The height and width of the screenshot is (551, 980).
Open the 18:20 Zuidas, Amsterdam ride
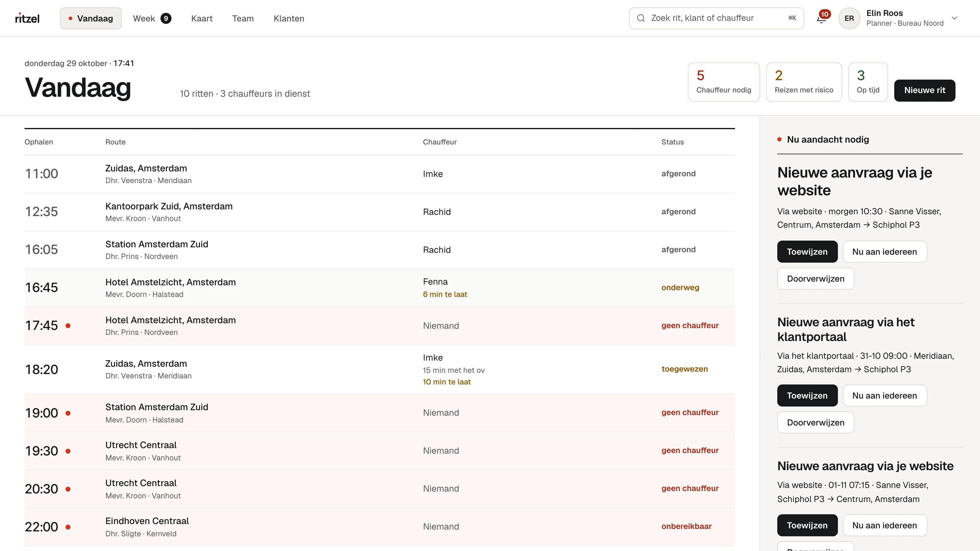pos(379,369)
